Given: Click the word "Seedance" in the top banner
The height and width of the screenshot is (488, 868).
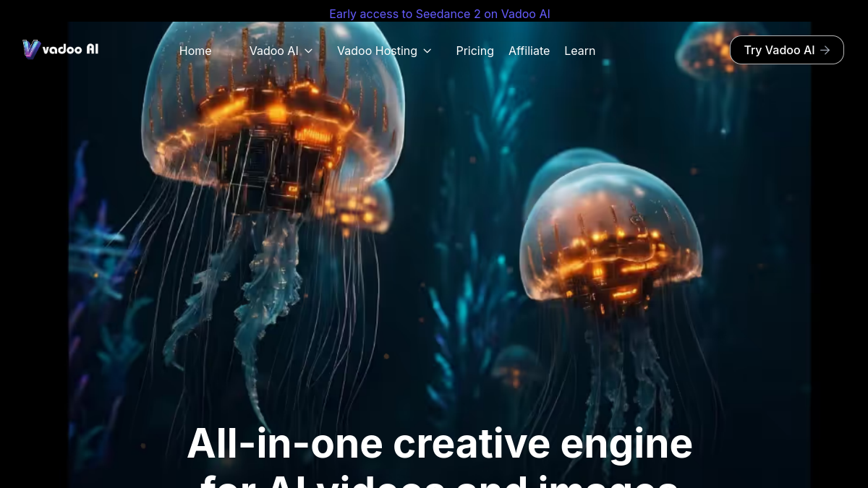Looking at the screenshot, I should pos(443,14).
